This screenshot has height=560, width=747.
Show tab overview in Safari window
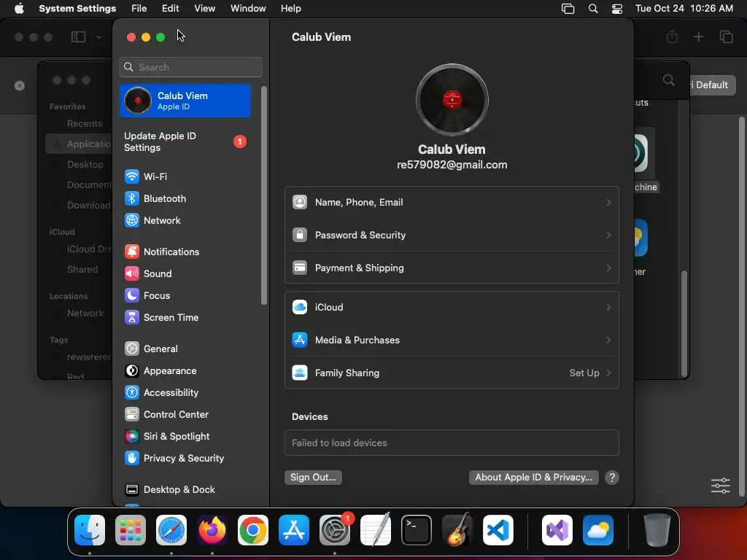tap(726, 36)
